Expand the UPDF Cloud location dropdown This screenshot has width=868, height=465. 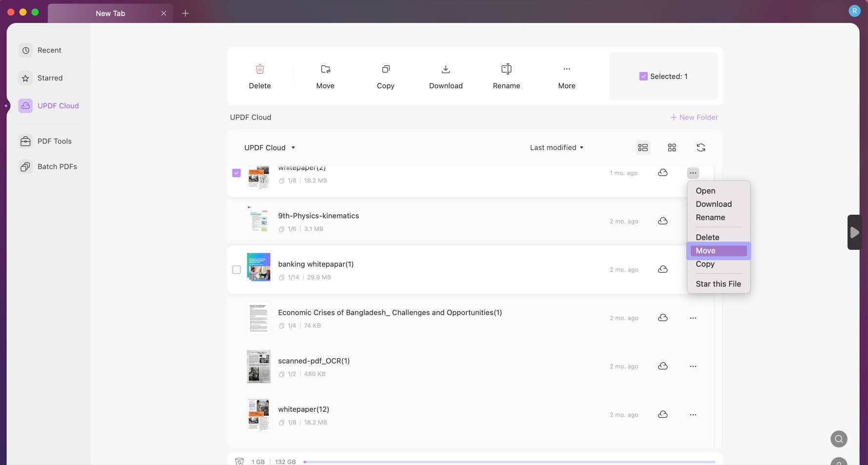(270, 148)
